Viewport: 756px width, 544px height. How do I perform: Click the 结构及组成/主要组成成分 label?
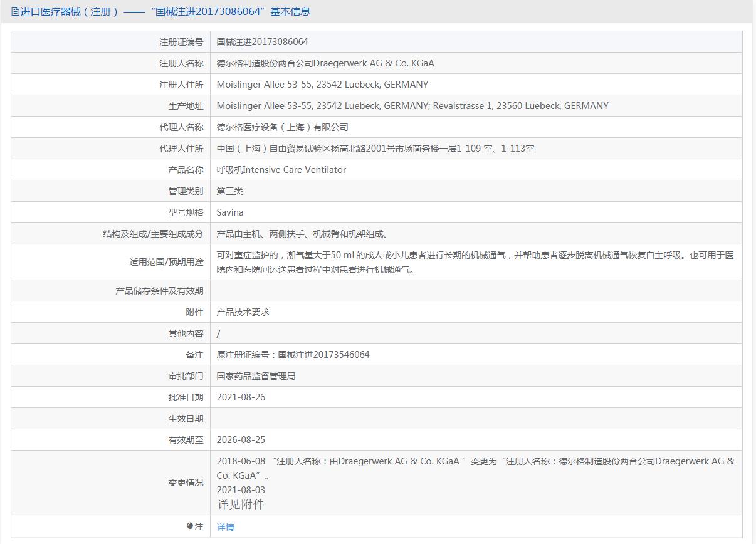(154, 234)
